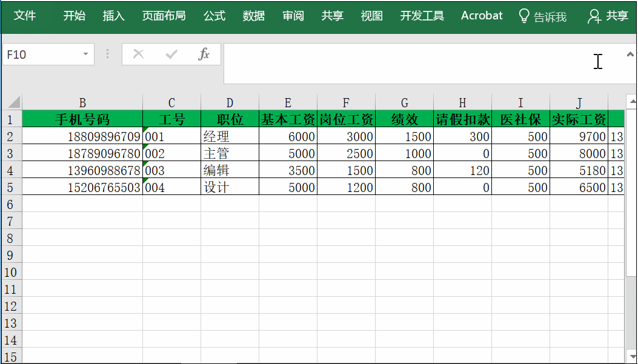Switch to the 数据 tab
Viewport: 638px width, 364px height.
pos(254,16)
